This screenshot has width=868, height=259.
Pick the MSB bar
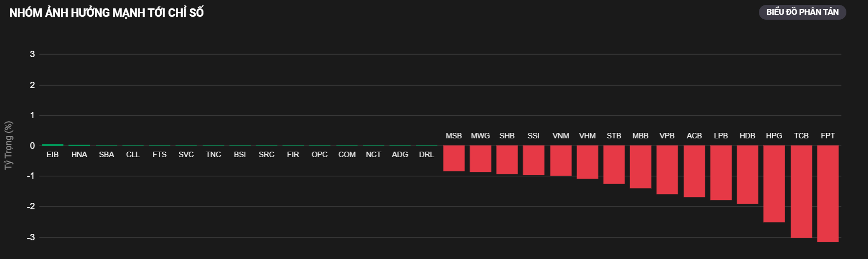(x=454, y=159)
